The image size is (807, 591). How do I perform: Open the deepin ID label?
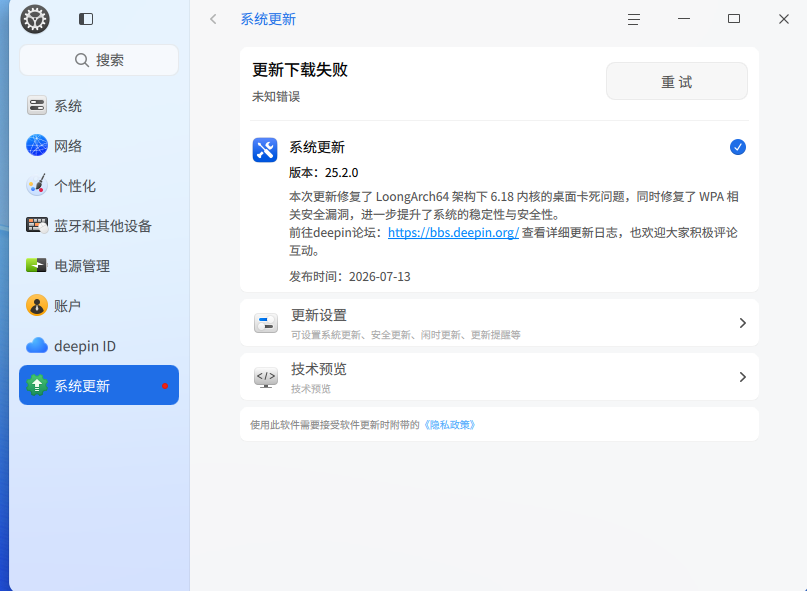85,346
